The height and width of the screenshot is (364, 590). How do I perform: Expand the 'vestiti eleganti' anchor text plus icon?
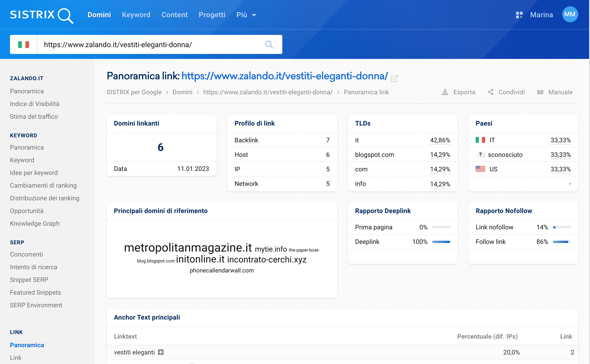click(161, 352)
